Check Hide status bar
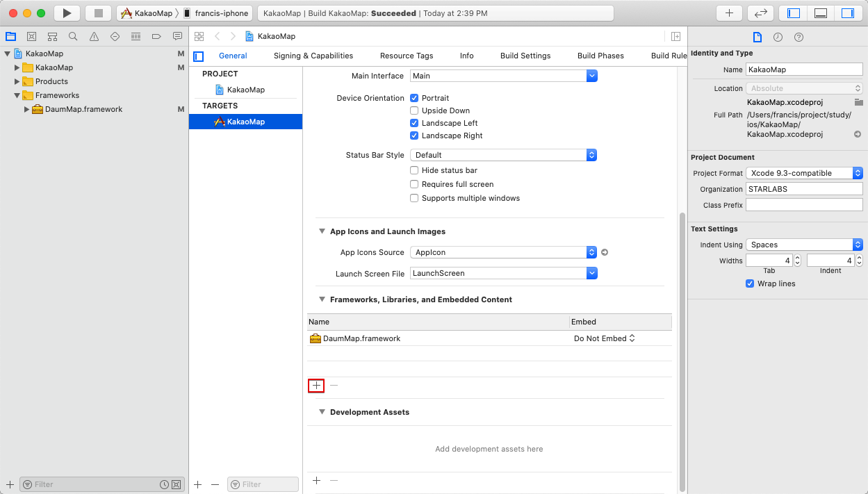This screenshot has height=494, width=868. 414,170
